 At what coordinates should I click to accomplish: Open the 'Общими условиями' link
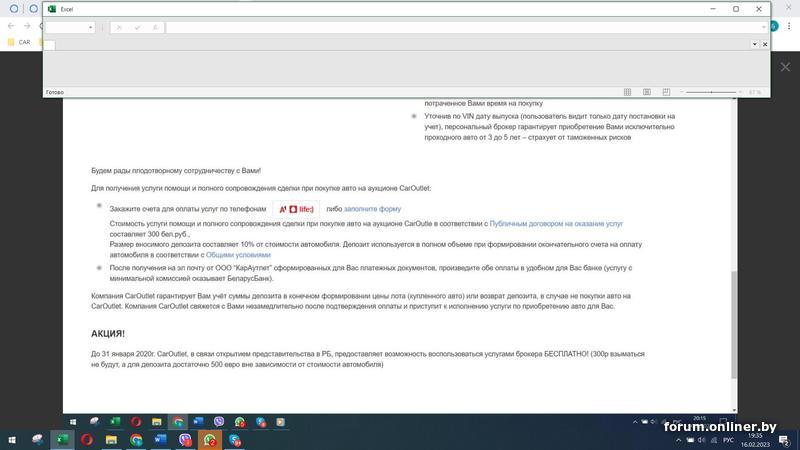pos(238,255)
